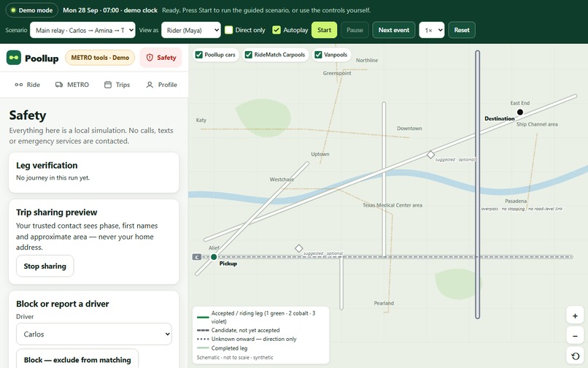Switch to the METRO tab
The image size is (588, 368).
[x=72, y=85]
